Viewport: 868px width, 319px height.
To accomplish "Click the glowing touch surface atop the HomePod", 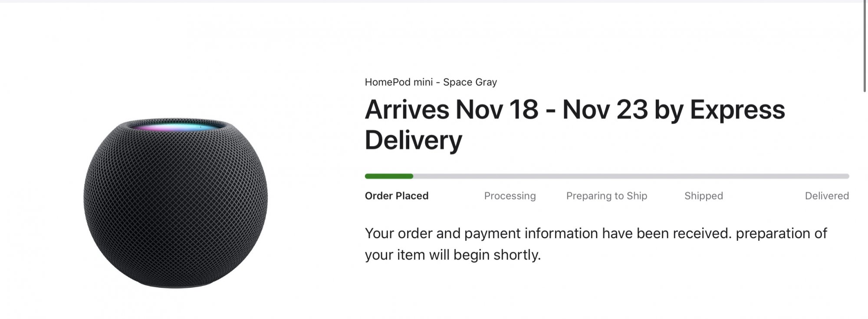I will click(175, 126).
